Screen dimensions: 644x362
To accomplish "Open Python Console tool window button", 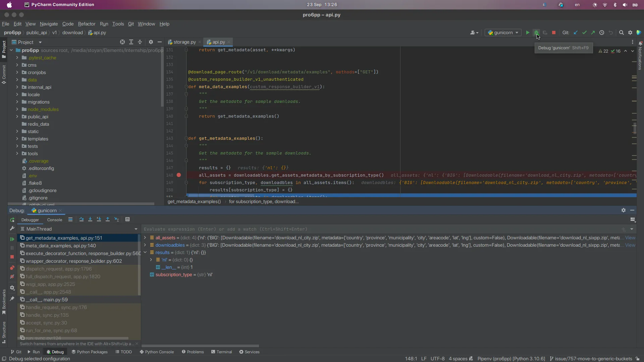I will (157, 352).
